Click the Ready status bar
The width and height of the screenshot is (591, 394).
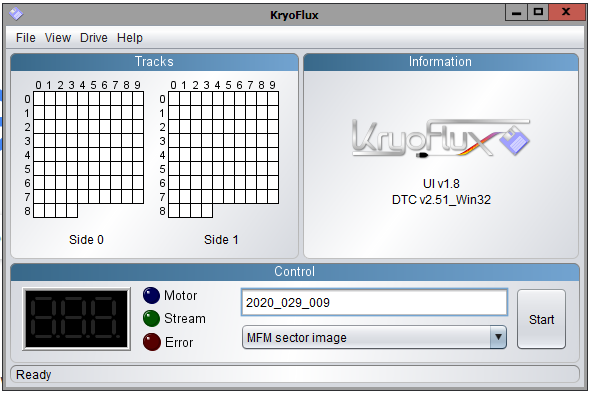click(x=295, y=374)
